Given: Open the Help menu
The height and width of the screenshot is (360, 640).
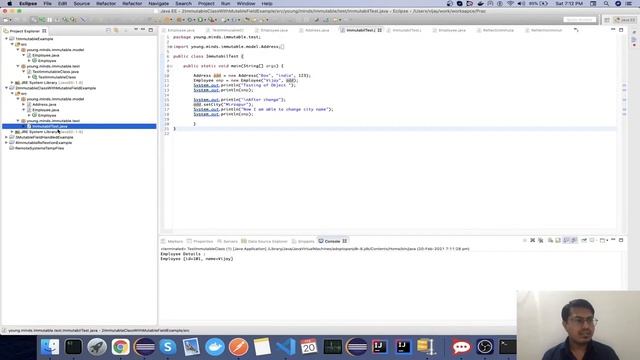Looking at the screenshot, I should coord(267,3).
